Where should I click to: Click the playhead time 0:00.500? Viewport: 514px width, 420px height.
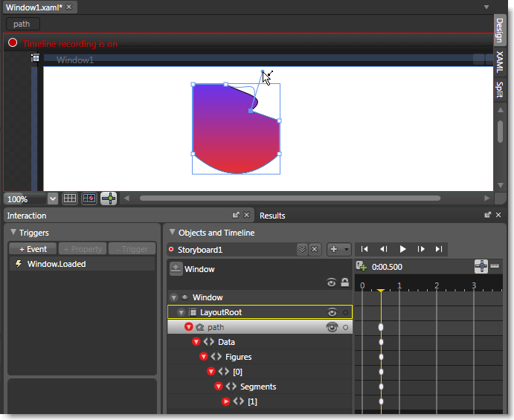pos(387,267)
